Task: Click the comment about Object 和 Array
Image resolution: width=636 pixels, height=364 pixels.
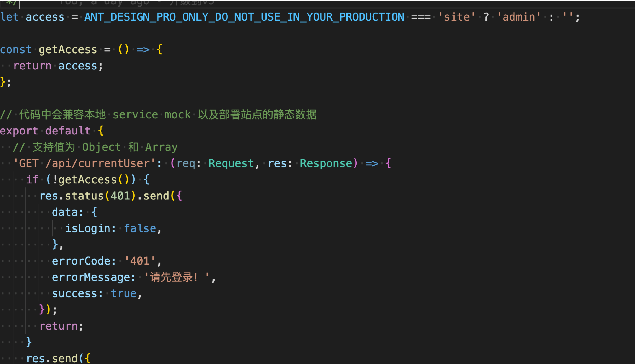Action: pyautogui.click(x=95, y=147)
